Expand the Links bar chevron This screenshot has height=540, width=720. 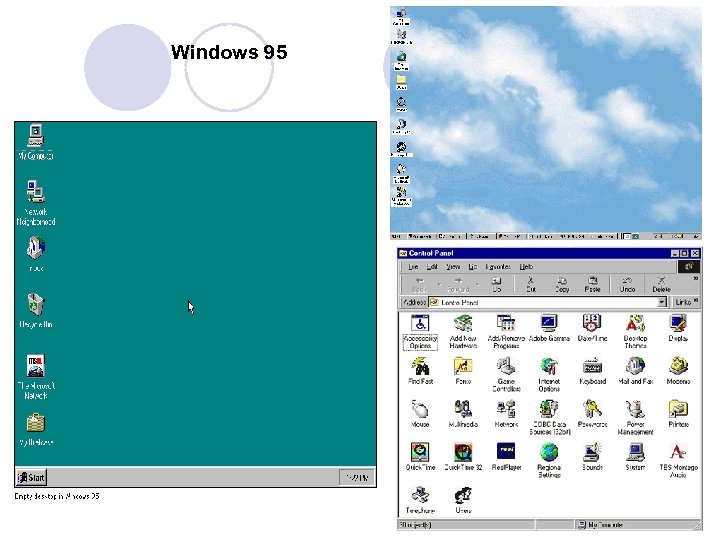(x=696, y=301)
